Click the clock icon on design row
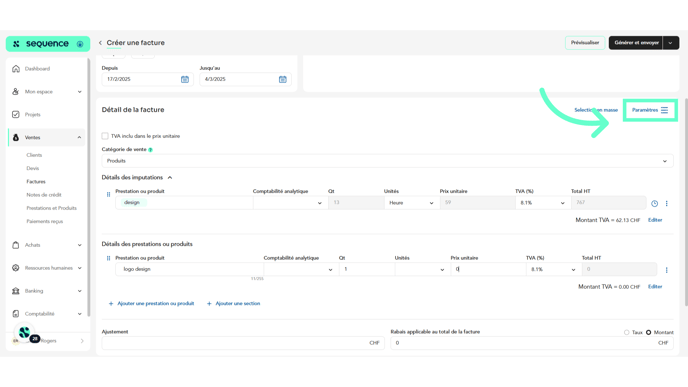 pyautogui.click(x=654, y=204)
